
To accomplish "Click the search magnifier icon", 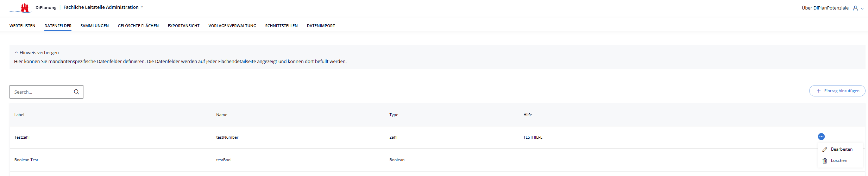I will coord(76,92).
